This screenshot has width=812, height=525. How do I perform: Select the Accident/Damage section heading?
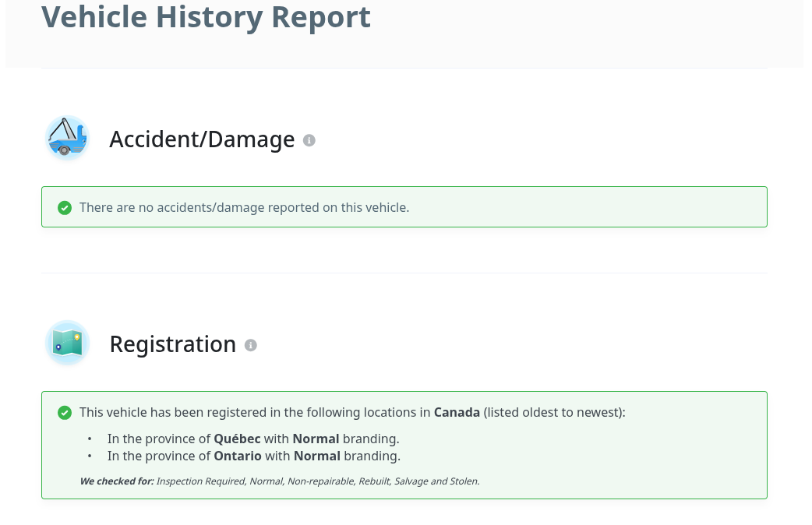click(202, 139)
